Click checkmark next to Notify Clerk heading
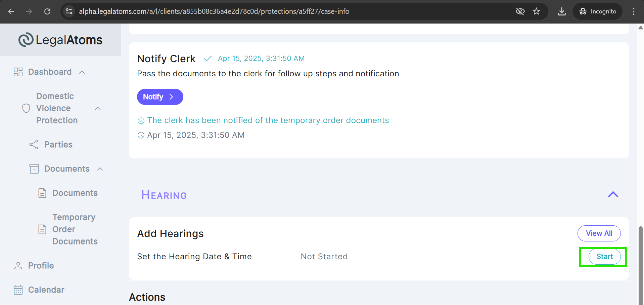This screenshot has width=644, height=305. click(208, 59)
